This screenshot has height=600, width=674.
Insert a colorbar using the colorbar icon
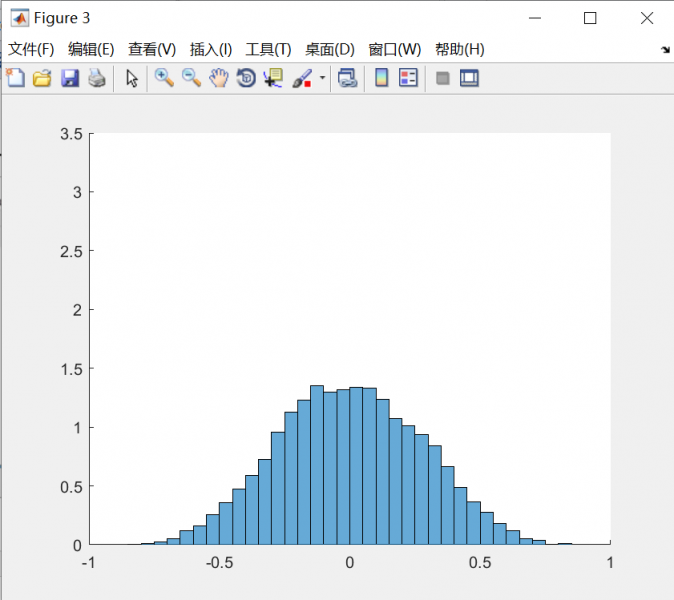point(381,78)
